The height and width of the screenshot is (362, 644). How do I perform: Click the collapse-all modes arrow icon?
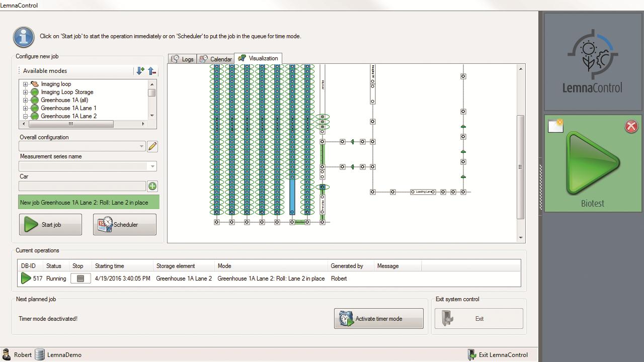pyautogui.click(x=152, y=71)
